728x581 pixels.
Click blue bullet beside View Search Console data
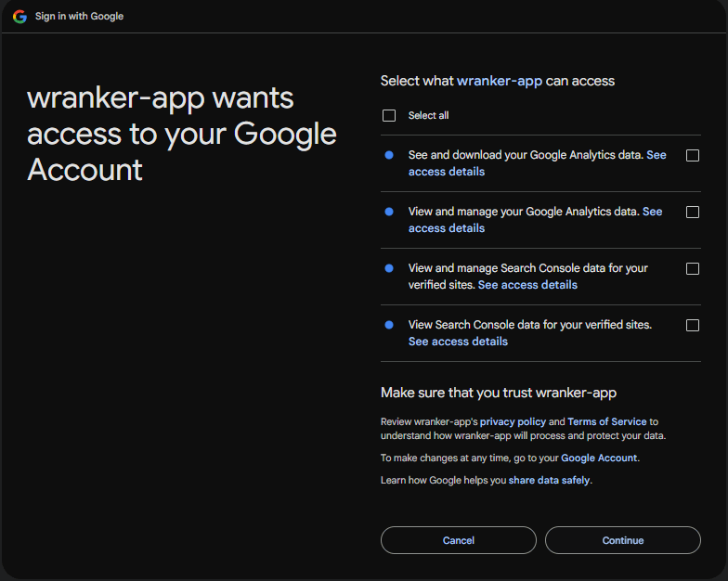point(389,325)
